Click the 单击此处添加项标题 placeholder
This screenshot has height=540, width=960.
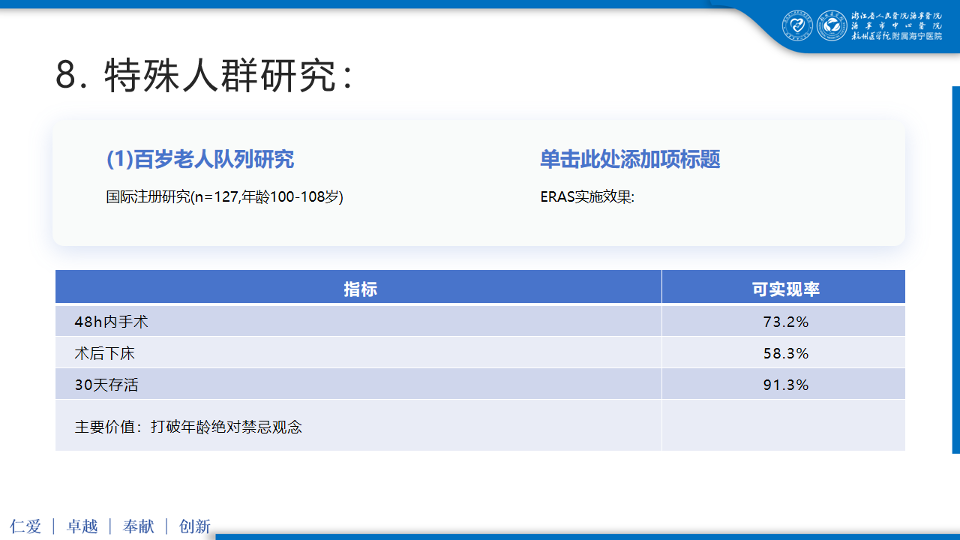coord(630,160)
